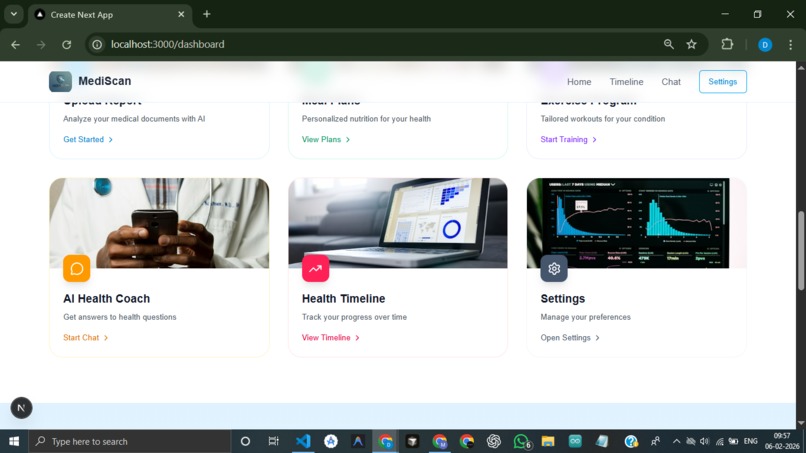Click the View Timeline link
806x453 pixels.
tap(331, 338)
